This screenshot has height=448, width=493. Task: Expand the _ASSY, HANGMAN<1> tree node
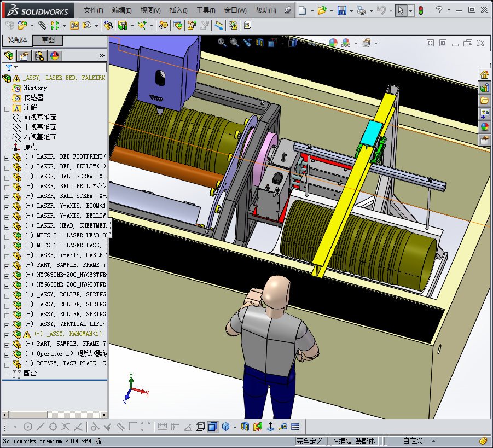pos(7,334)
